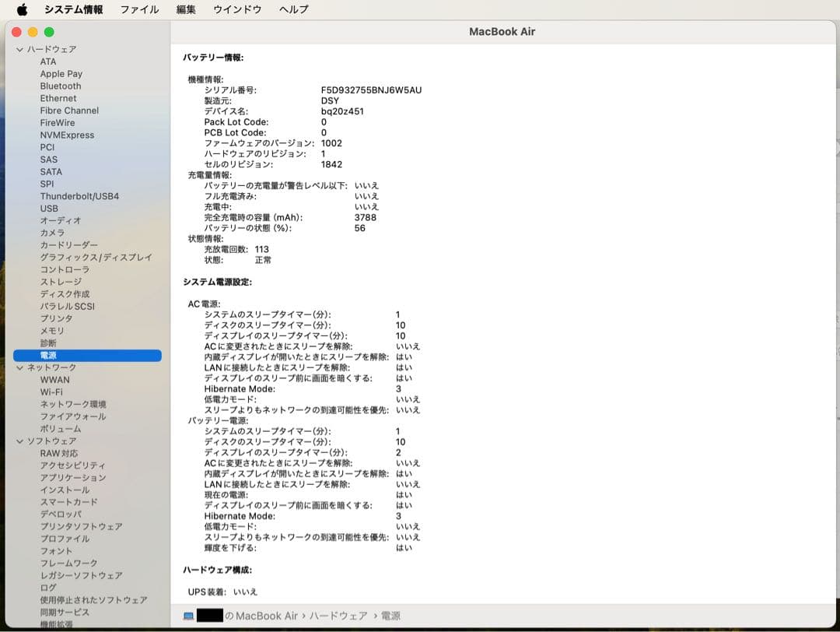Open the 編集 menu

(x=186, y=9)
